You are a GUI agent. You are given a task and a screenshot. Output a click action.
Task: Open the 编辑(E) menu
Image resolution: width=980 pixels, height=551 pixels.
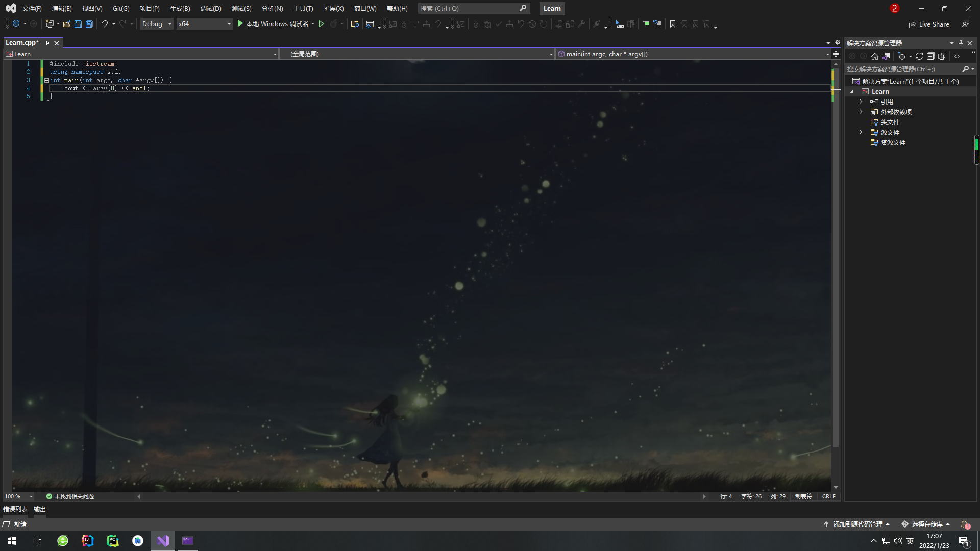(x=62, y=9)
